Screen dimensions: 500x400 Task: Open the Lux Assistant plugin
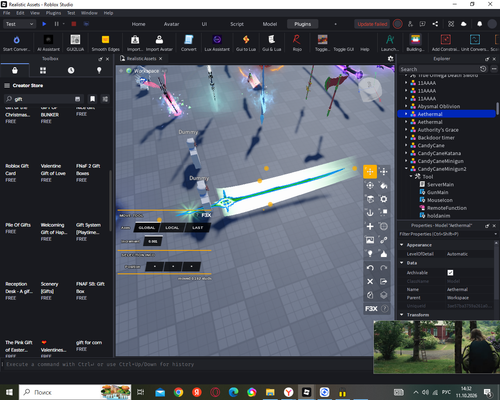(x=217, y=43)
